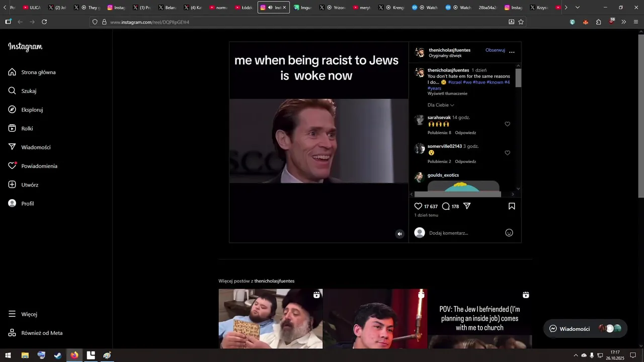The image size is (644, 362).
Task: Open goulds_exotics commenter profile
Action: 443,175
